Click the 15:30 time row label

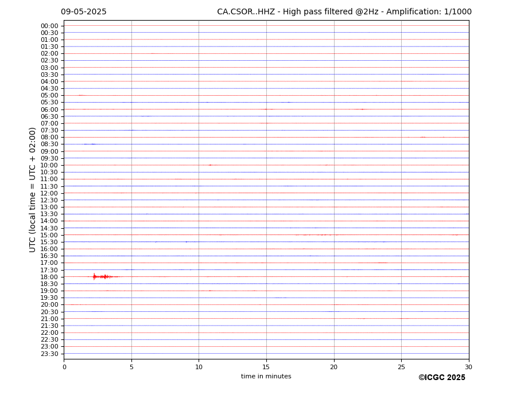(49, 242)
